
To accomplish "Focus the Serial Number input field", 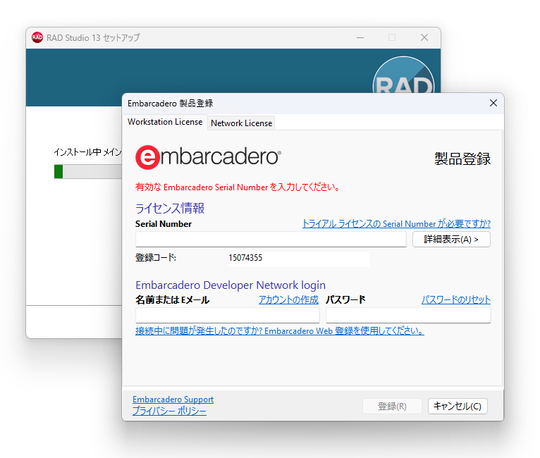I will (x=271, y=239).
